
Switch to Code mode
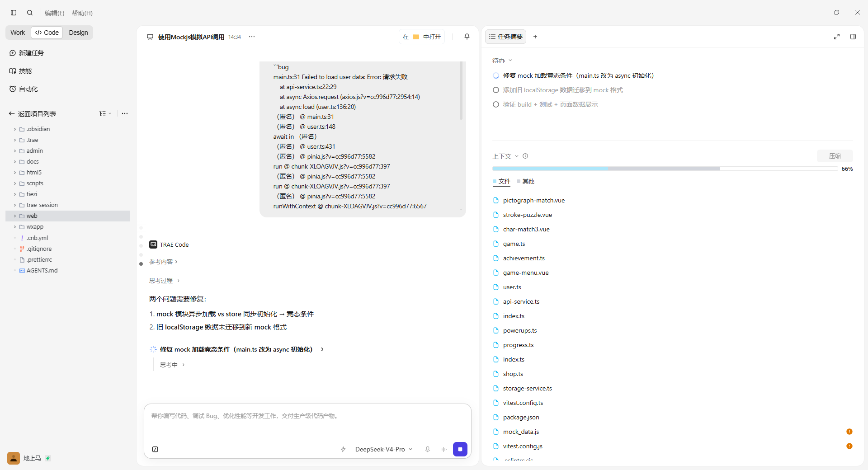pos(47,33)
